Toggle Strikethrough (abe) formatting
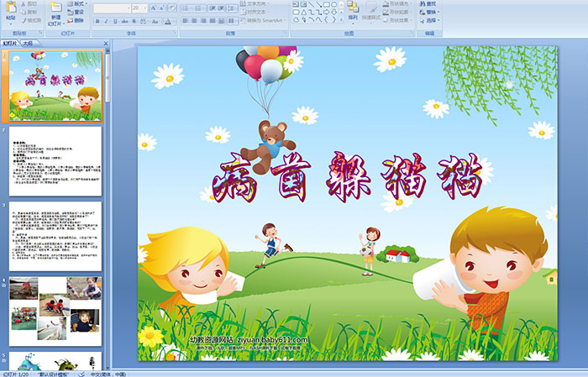 (x=124, y=21)
